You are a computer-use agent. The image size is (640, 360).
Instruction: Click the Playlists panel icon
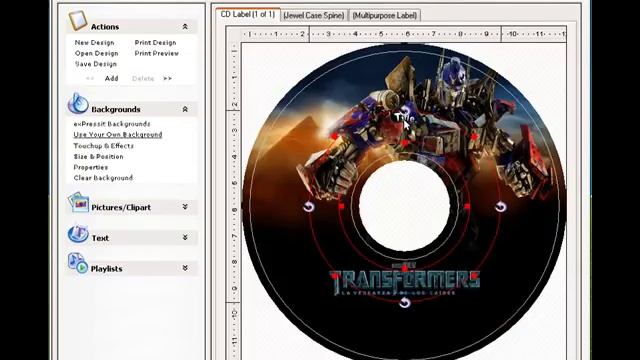point(78,264)
